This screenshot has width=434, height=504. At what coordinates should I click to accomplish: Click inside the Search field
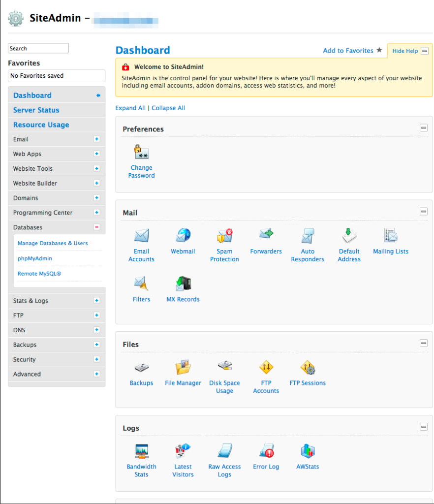tap(38, 48)
